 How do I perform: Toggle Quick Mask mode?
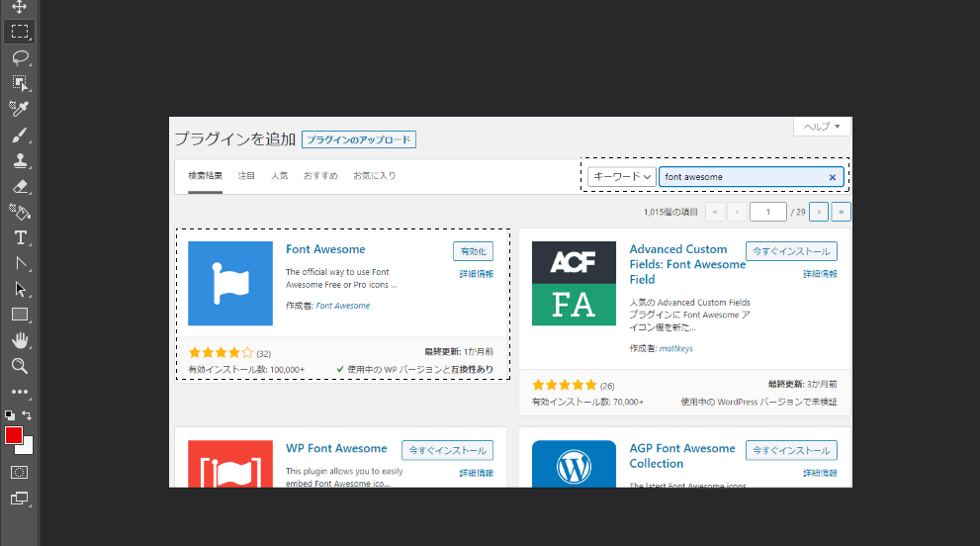tap(19, 473)
